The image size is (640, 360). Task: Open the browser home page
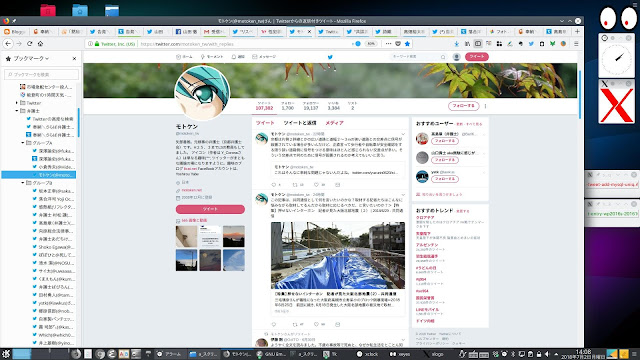pyautogui.click(x=40, y=44)
